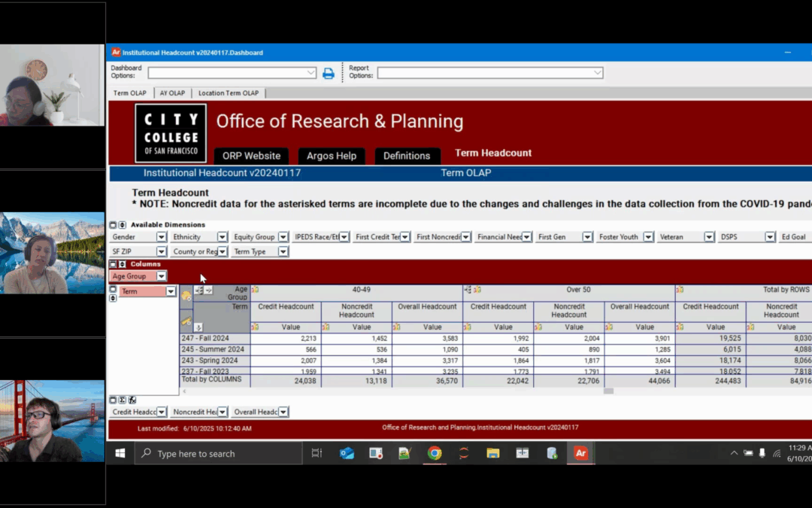Click the Type here to search box

[x=219, y=454]
